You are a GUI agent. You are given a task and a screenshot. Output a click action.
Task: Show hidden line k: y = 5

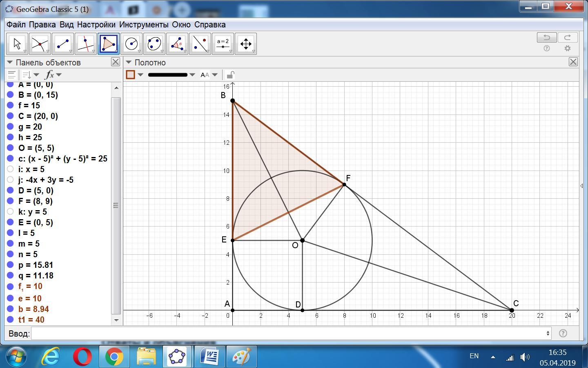11,211
